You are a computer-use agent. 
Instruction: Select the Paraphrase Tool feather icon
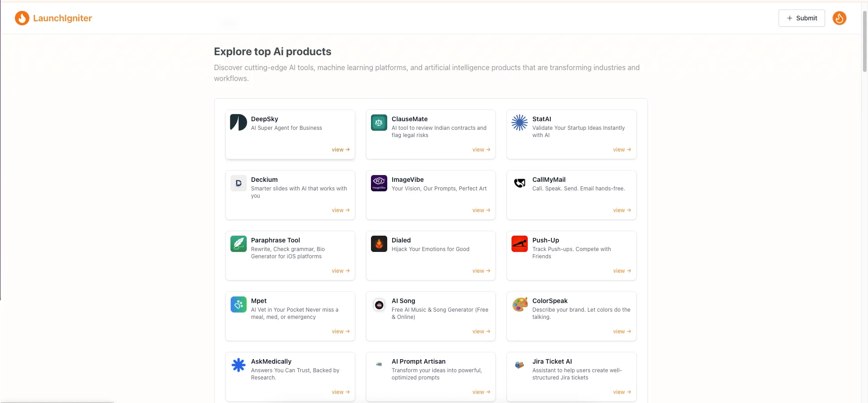click(x=238, y=244)
